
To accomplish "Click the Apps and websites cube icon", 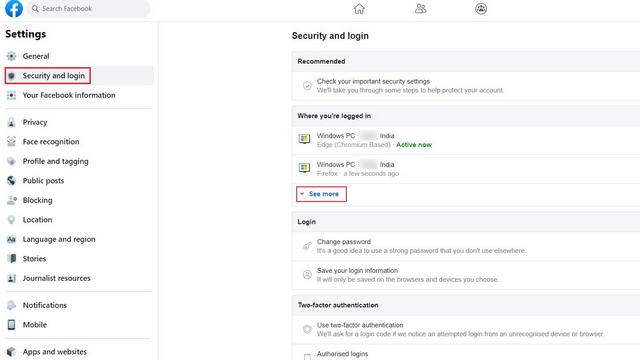I will (11, 351).
